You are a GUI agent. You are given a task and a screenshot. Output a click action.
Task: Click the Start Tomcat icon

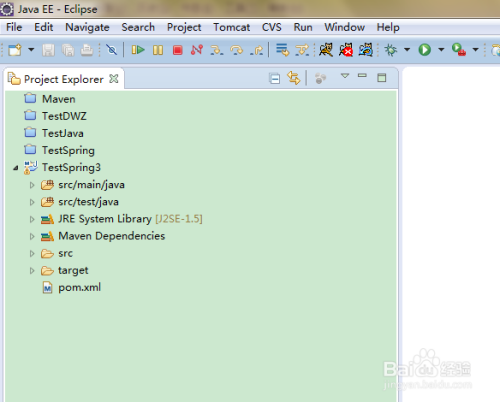326,50
